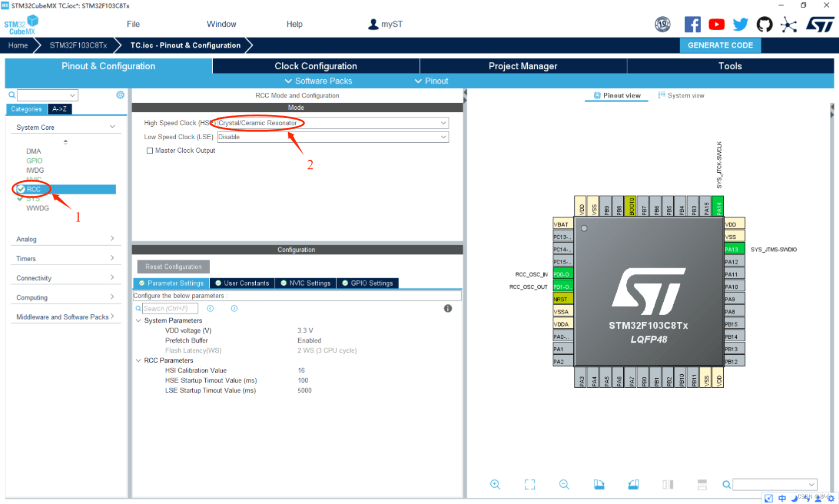The height and width of the screenshot is (504, 839).
Task: Rotate chip clockwise icon
Action: click(x=599, y=484)
